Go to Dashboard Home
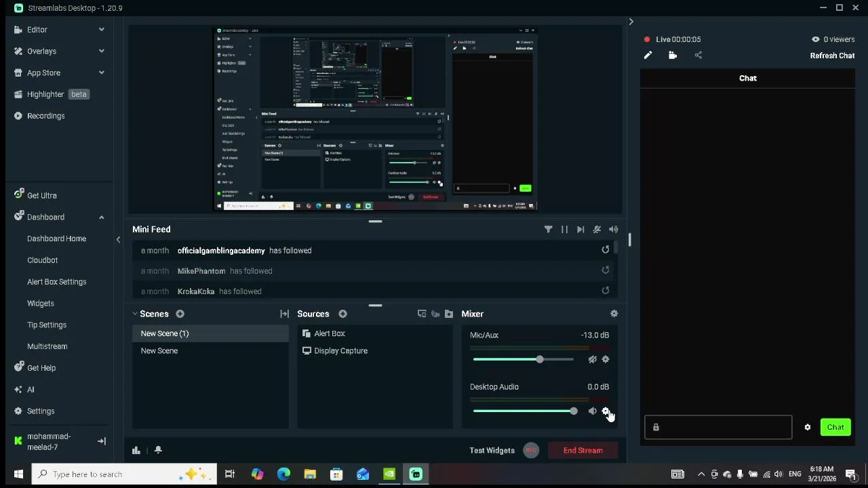This screenshot has width=868, height=488. point(56,239)
